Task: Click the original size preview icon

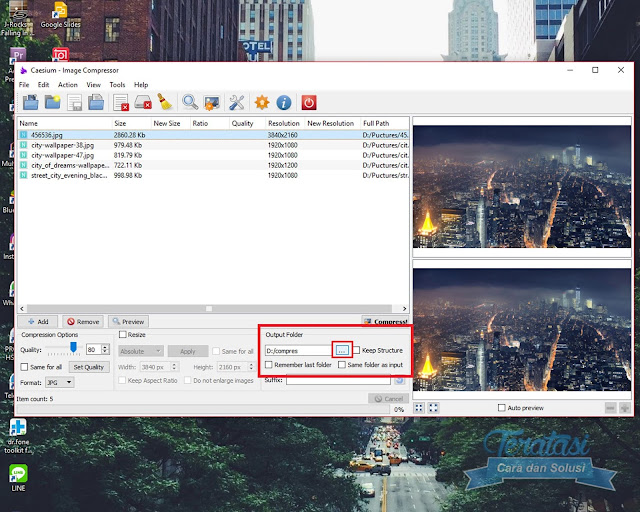Action: (x=433, y=407)
